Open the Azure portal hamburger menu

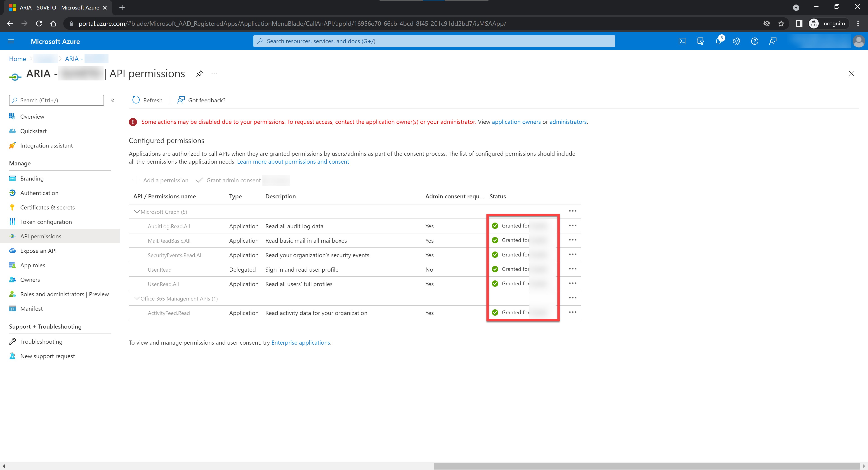point(11,41)
